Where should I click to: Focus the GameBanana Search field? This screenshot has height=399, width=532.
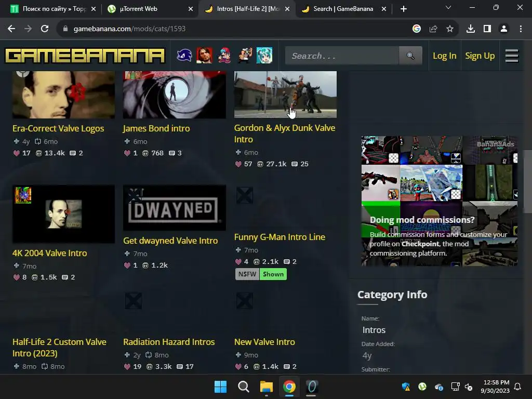pos(342,56)
